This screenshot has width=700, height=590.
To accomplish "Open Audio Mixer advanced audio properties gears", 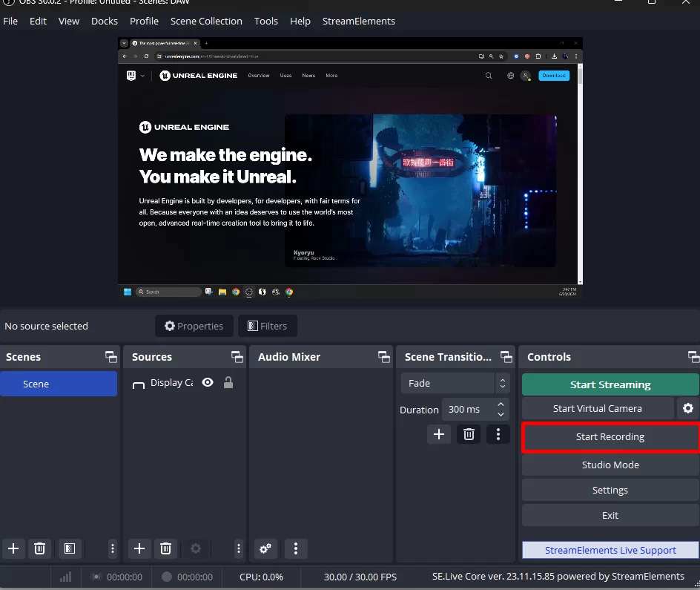I will pos(265,548).
